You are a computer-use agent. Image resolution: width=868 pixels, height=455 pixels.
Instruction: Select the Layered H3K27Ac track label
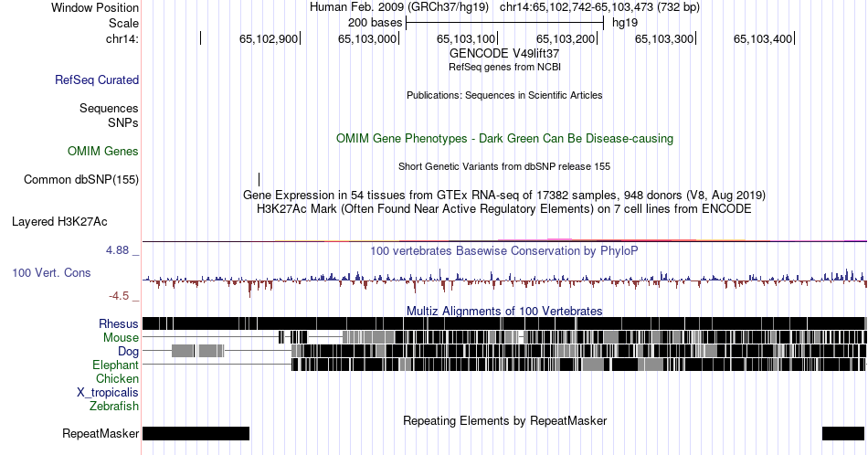click(59, 221)
